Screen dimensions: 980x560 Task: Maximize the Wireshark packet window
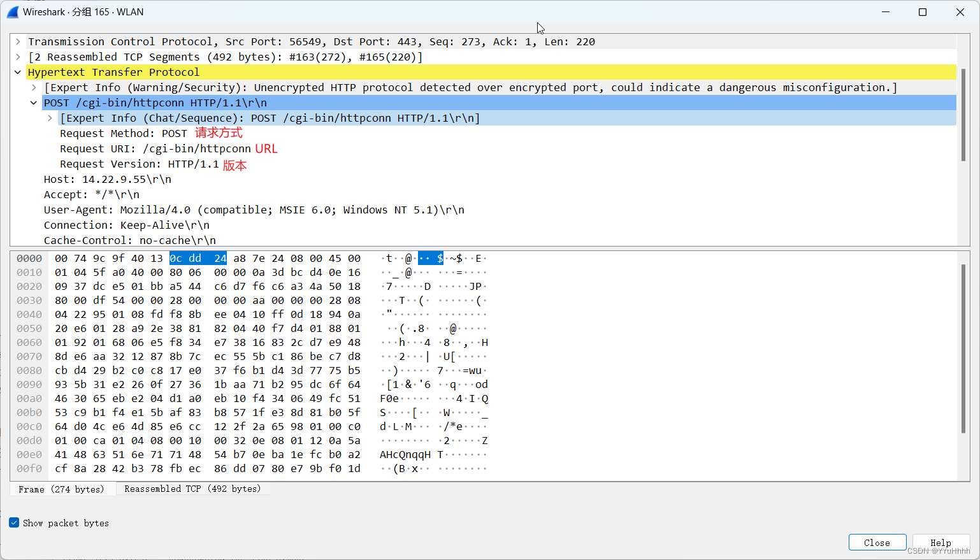tap(922, 12)
